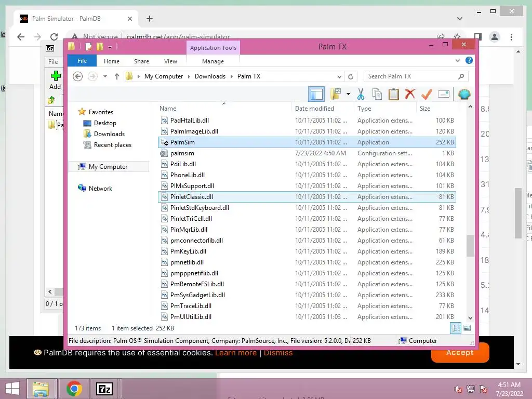The image size is (532, 399).
Task: Open Recent places in sidebar
Action: tap(112, 145)
